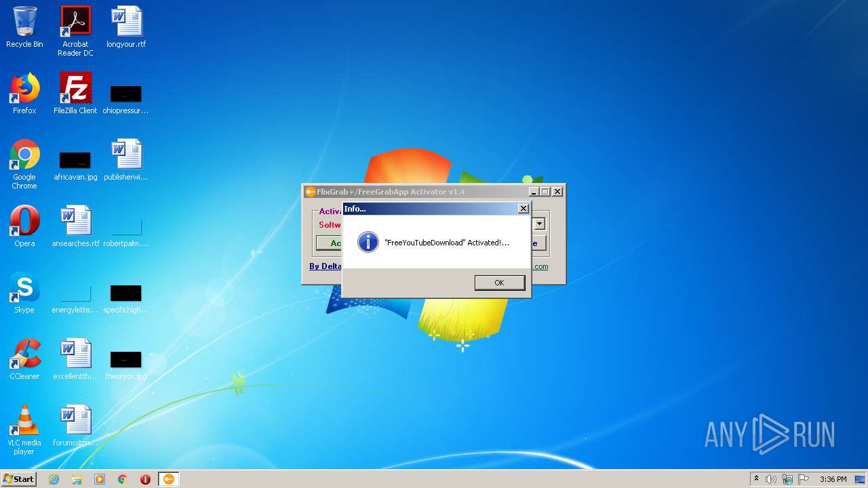Click the blue information icon in dialog
The height and width of the screenshot is (488, 868).
click(x=368, y=242)
